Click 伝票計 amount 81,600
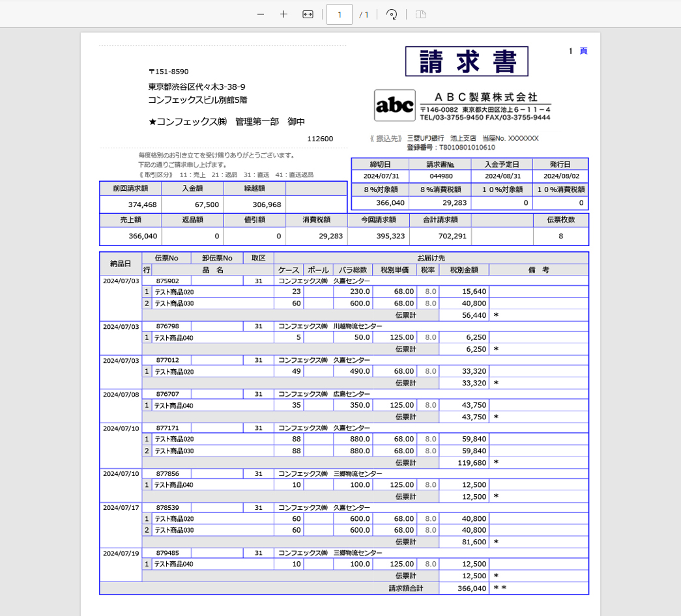The height and width of the screenshot is (616, 681). tap(474, 542)
